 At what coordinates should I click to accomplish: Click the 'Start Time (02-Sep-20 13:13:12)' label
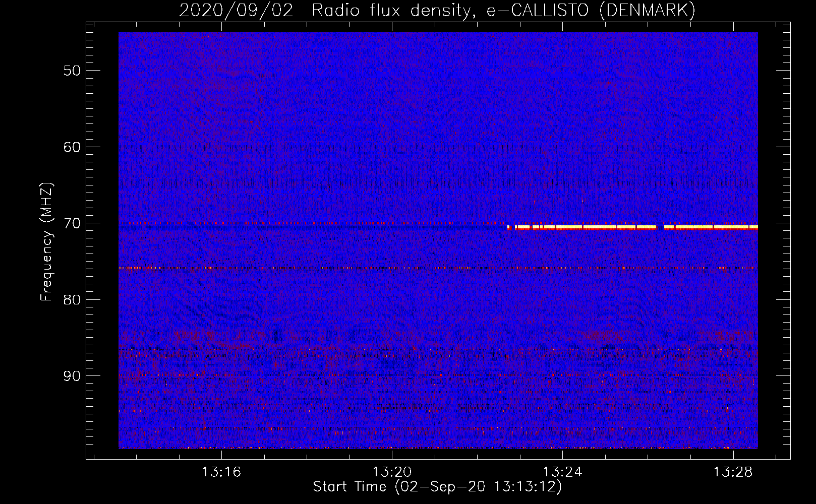pos(437,487)
